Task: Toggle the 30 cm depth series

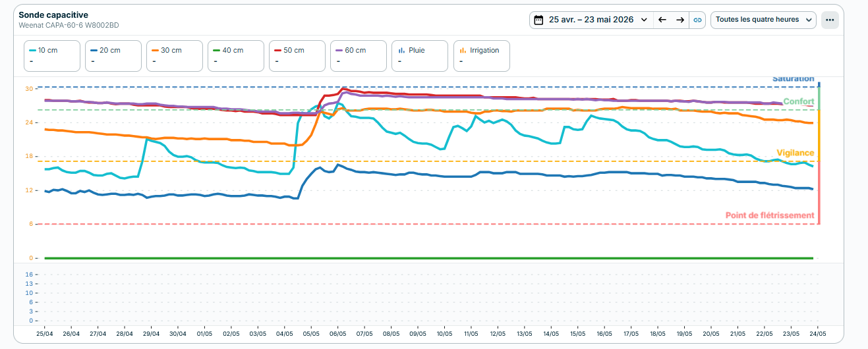Action: 175,56
